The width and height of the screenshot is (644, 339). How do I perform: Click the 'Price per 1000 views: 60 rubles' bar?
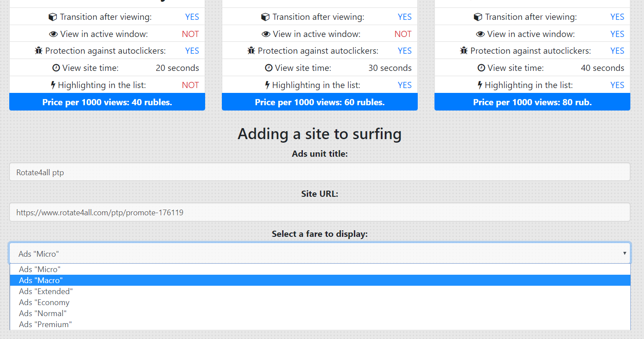click(x=320, y=102)
